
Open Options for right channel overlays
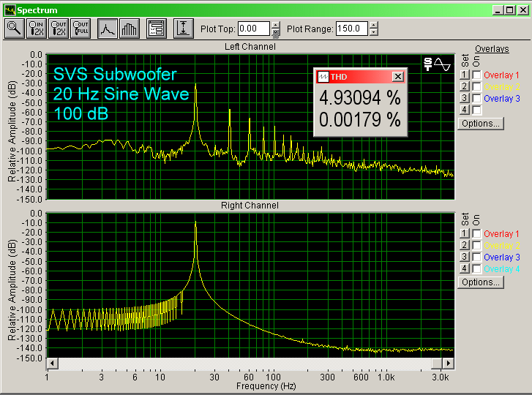click(480, 282)
